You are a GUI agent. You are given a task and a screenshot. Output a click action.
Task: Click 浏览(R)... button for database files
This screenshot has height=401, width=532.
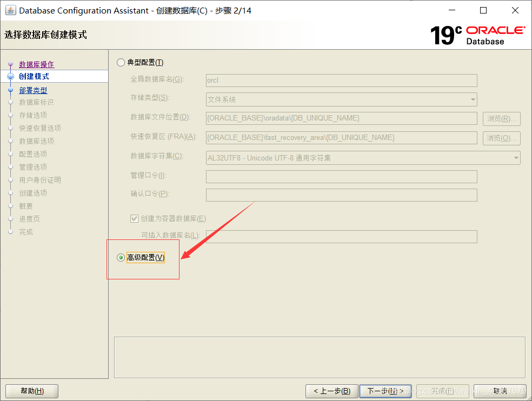coord(502,118)
